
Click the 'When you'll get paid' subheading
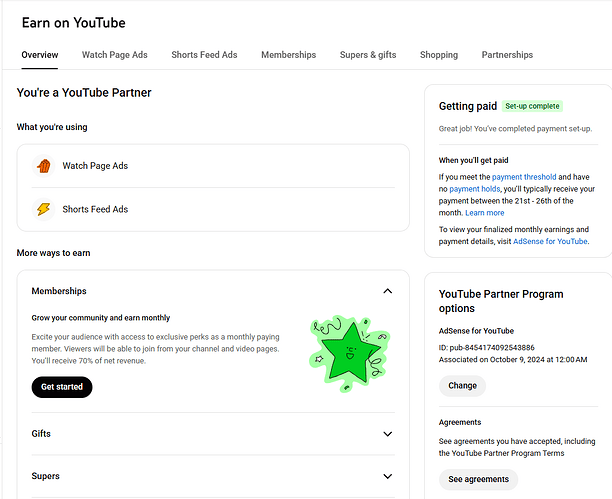473,160
